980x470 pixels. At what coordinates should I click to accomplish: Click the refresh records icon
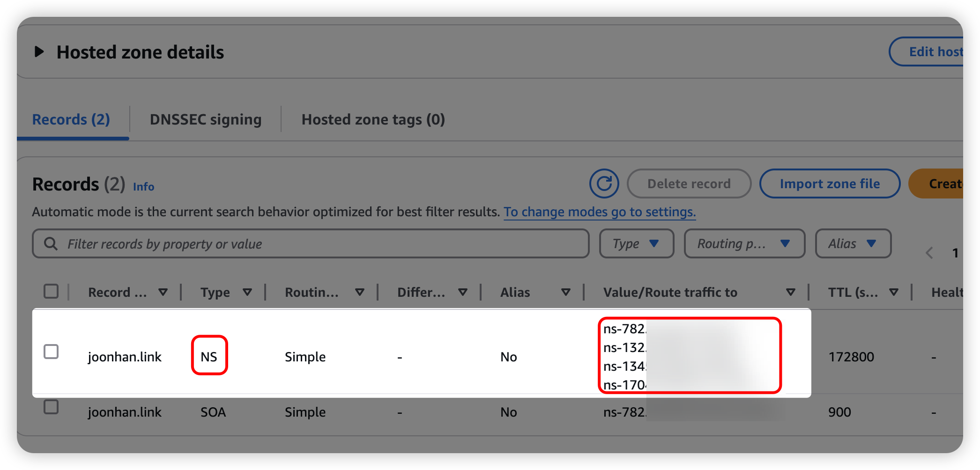tap(604, 184)
